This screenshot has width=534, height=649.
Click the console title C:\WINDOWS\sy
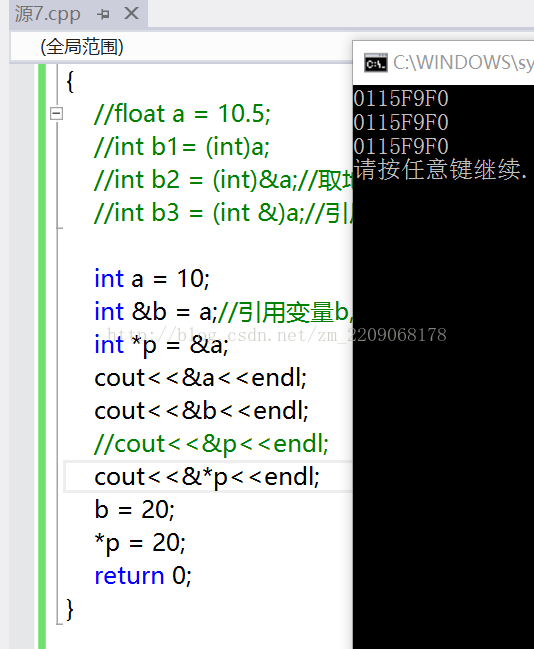coord(463,63)
